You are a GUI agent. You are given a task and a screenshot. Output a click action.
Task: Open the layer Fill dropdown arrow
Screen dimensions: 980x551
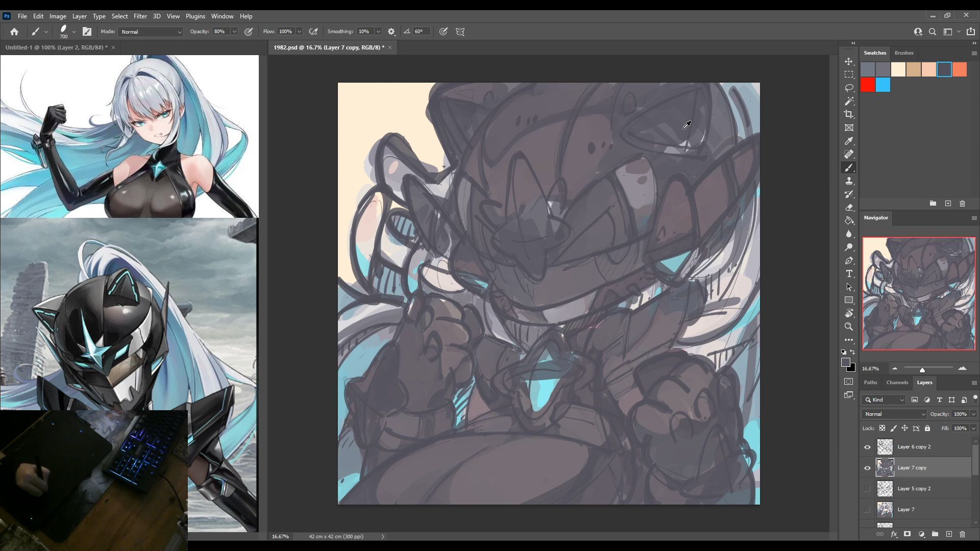point(973,429)
